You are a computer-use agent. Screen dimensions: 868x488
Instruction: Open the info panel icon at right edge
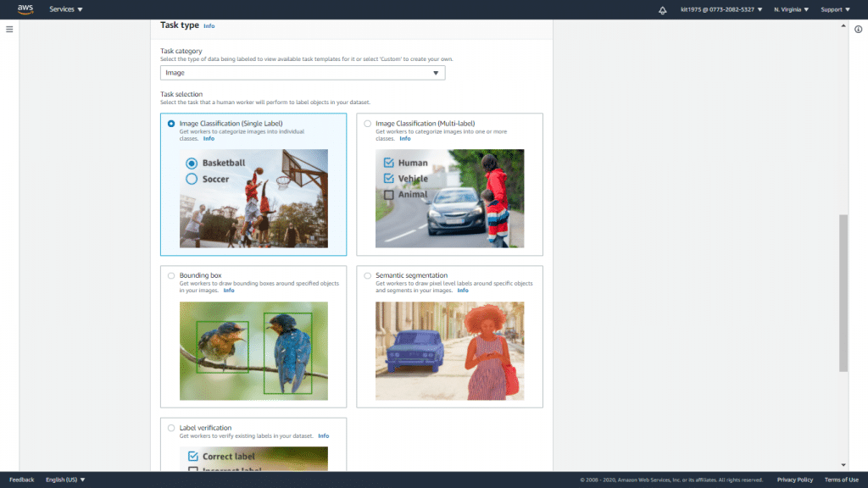click(858, 30)
